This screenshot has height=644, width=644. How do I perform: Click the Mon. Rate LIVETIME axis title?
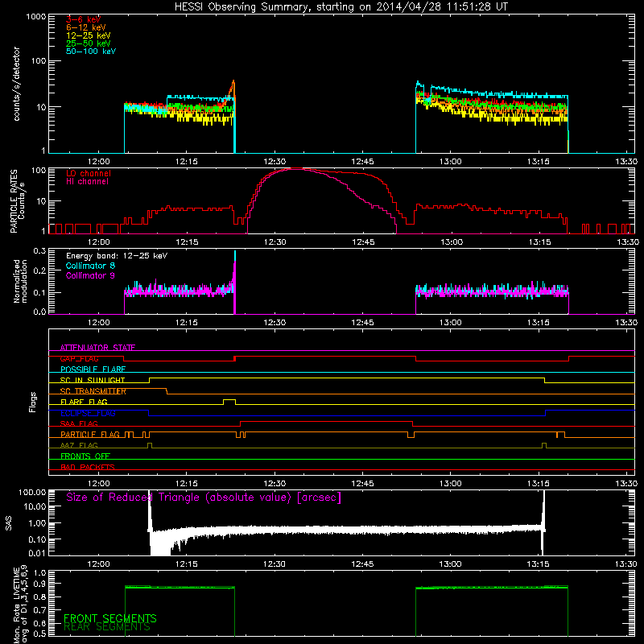pos(19,604)
